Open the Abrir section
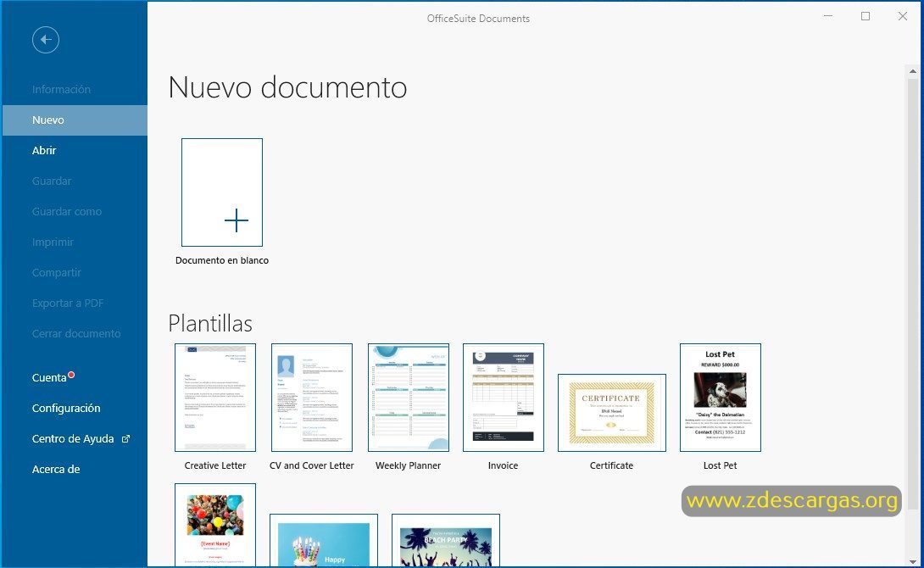Viewport: 924px width, 568px height. (x=44, y=150)
